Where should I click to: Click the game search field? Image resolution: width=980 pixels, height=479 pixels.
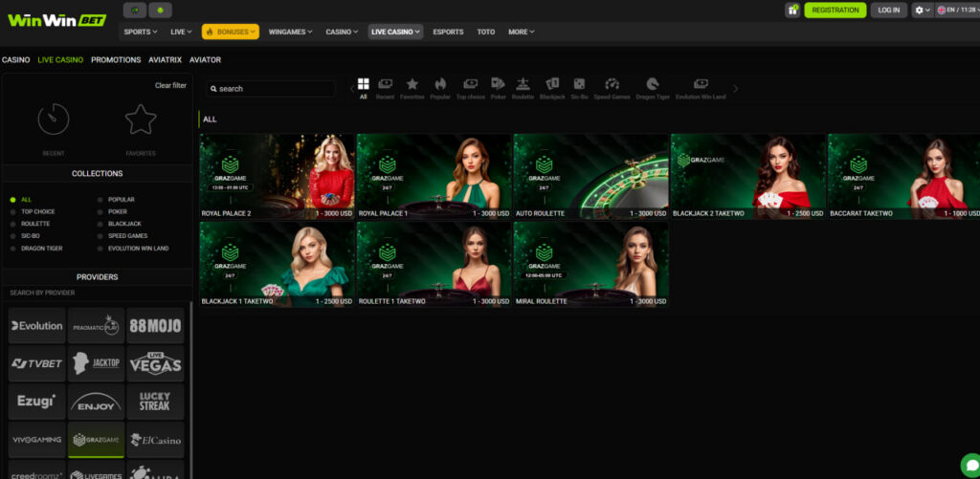(x=271, y=89)
